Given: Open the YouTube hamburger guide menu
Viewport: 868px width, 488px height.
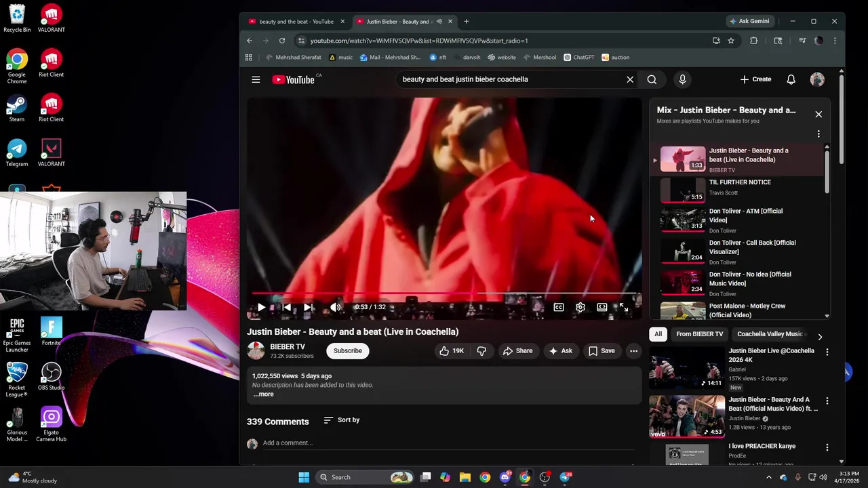Looking at the screenshot, I should coord(256,79).
